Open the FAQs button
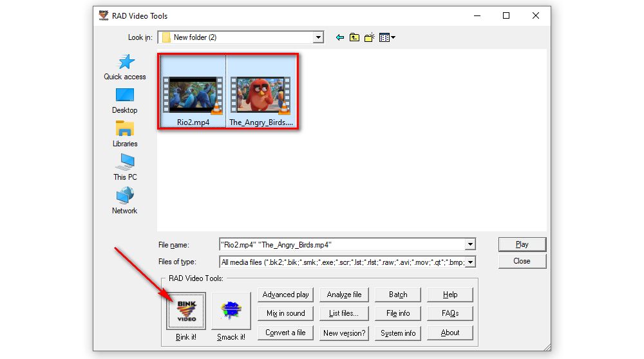This screenshot has width=644, height=359. (450, 313)
